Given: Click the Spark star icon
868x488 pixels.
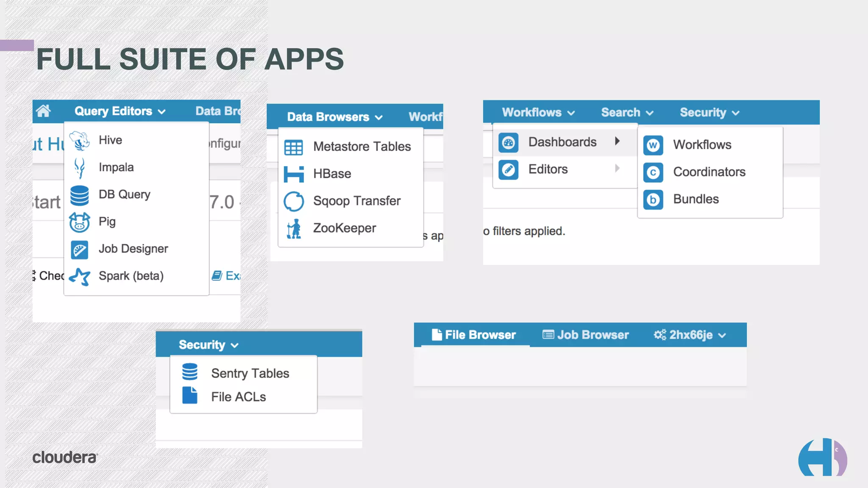Looking at the screenshot, I should click(79, 277).
